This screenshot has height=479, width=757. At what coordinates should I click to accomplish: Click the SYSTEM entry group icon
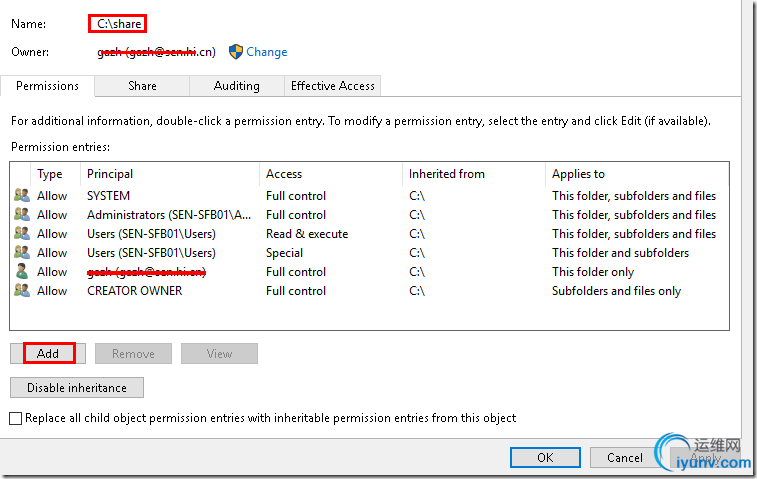(22, 196)
